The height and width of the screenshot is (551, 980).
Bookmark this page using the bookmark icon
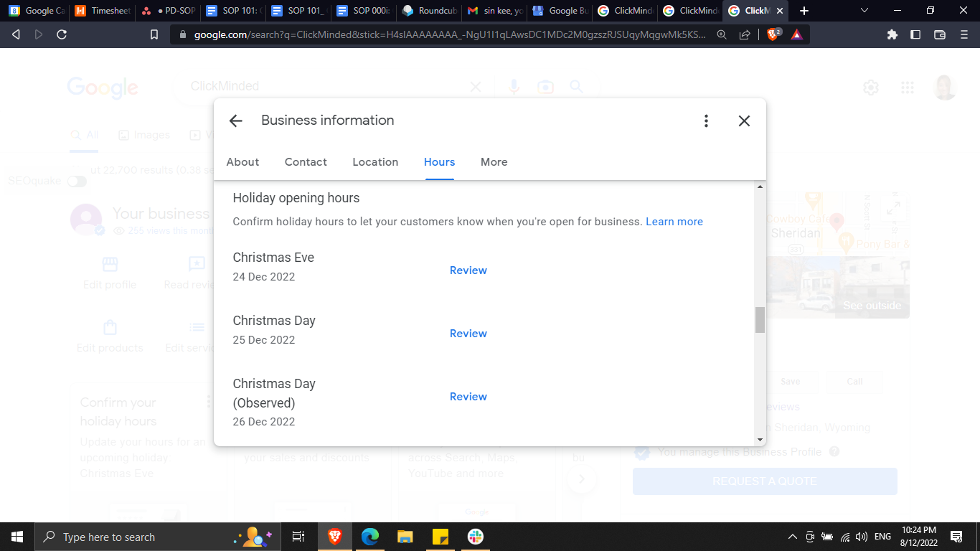[154, 34]
